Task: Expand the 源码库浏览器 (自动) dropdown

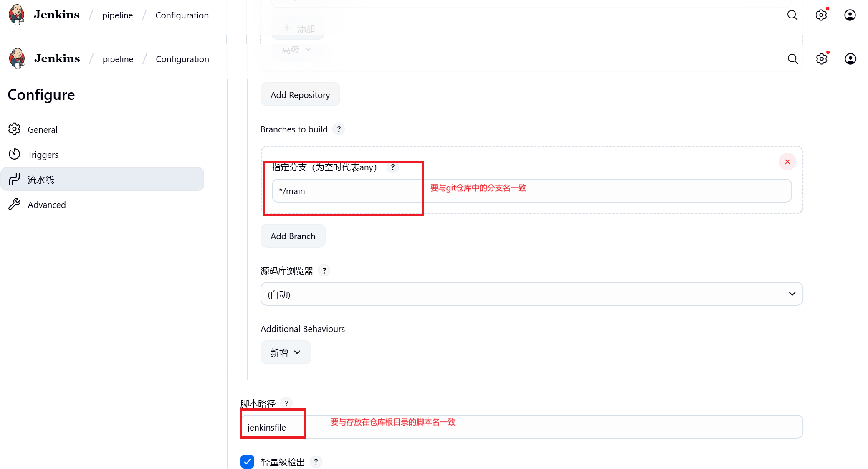Action: tap(531, 294)
